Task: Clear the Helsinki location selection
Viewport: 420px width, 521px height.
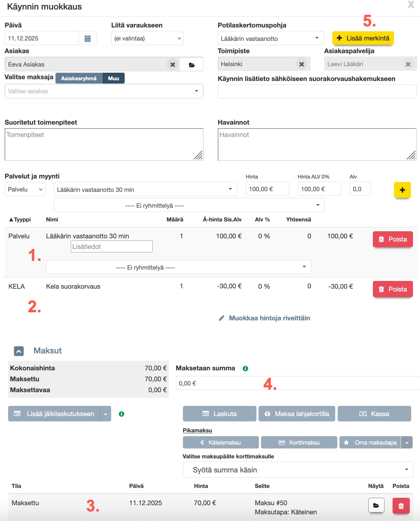Action: click(x=301, y=64)
